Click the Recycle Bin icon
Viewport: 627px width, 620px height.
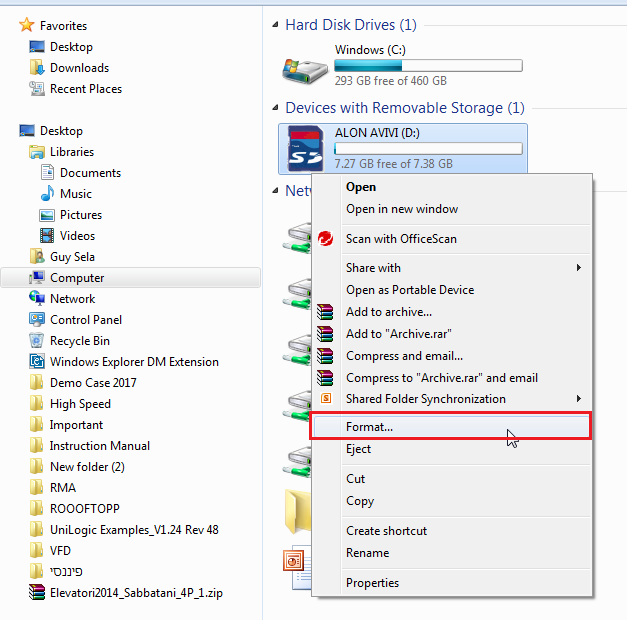pyautogui.click(x=37, y=340)
